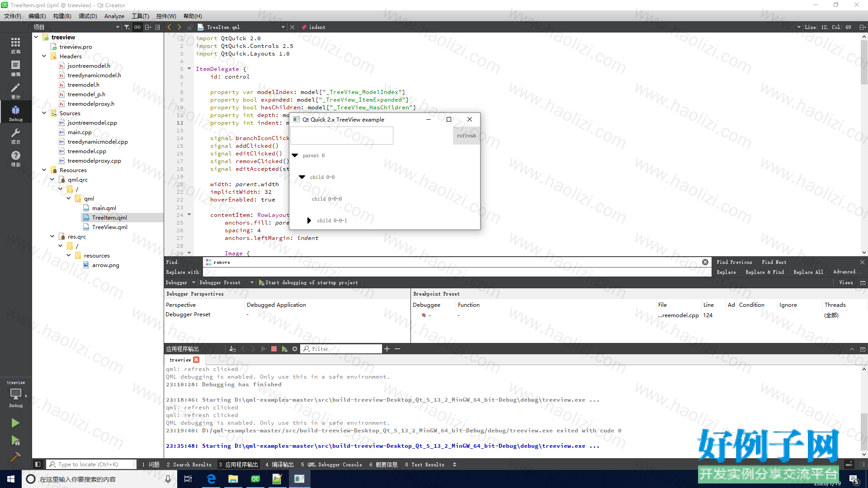868x488 pixels.
Task: Clear the Find text field
Action: (705, 262)
